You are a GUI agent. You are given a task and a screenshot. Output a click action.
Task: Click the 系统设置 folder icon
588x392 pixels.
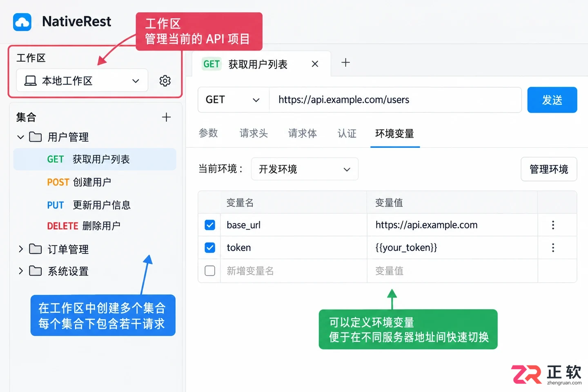pyautogui.click(x=36, y=271)
